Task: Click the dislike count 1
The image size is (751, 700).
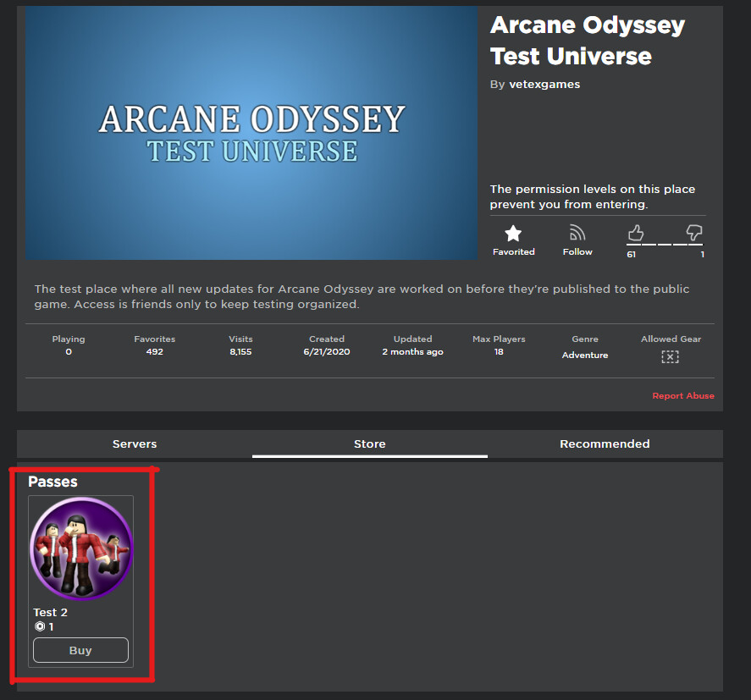Action: pyautogui.click(x=701, y=253)
